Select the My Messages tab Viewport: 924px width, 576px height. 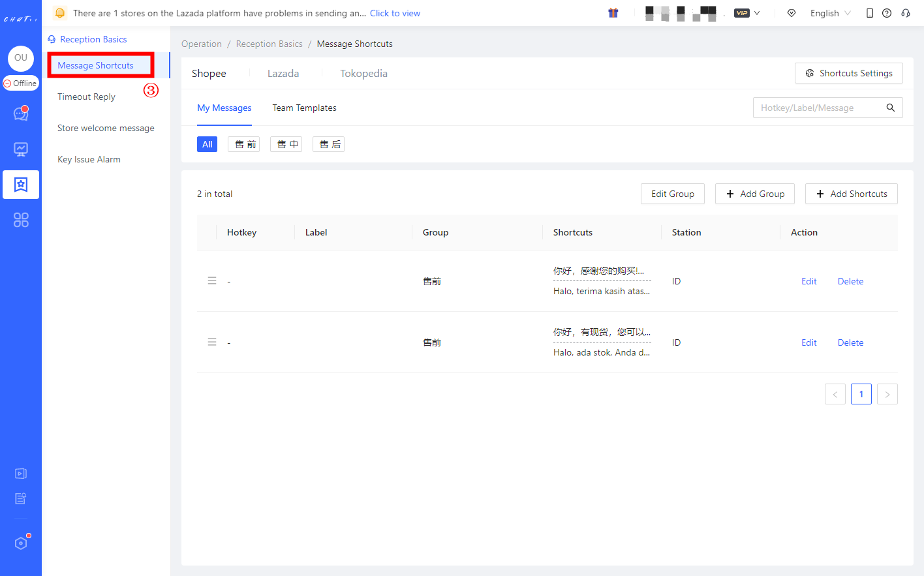coord(224,108)
